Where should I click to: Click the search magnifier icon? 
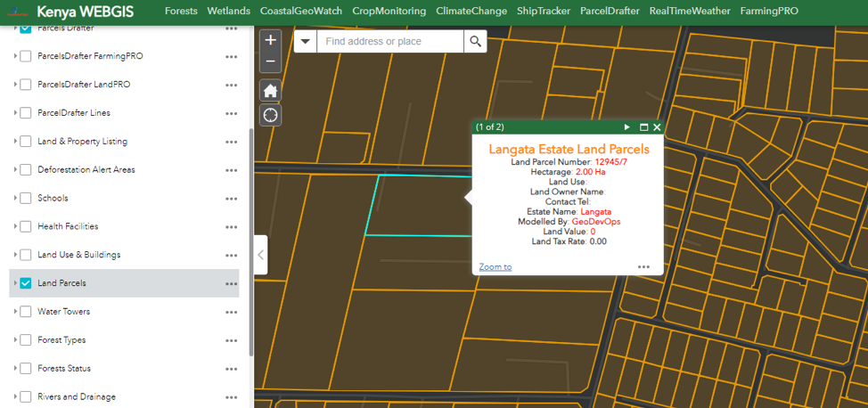pyautogui.click(x=475, y=41)
